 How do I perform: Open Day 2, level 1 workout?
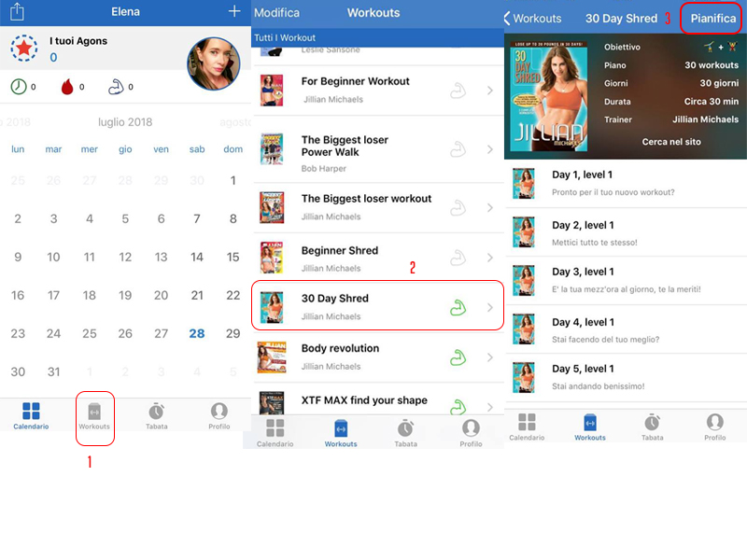tap(626, 233)
